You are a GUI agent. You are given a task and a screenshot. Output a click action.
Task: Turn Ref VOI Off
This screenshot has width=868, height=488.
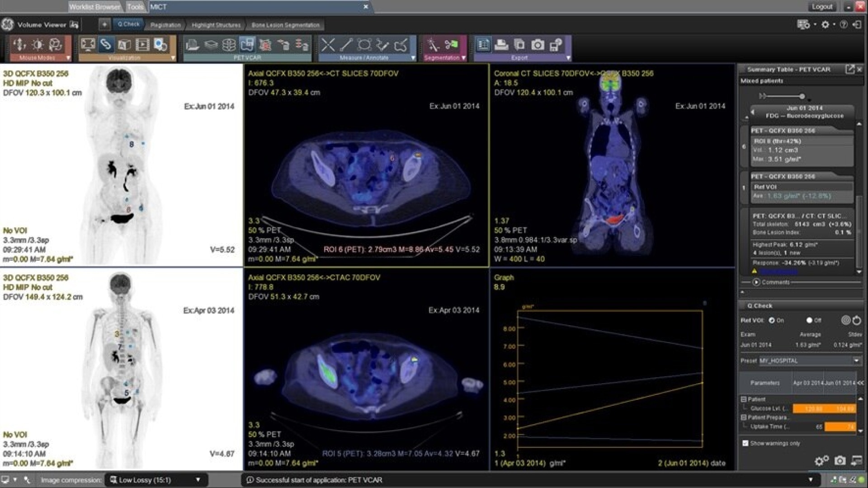pos(809,320)
